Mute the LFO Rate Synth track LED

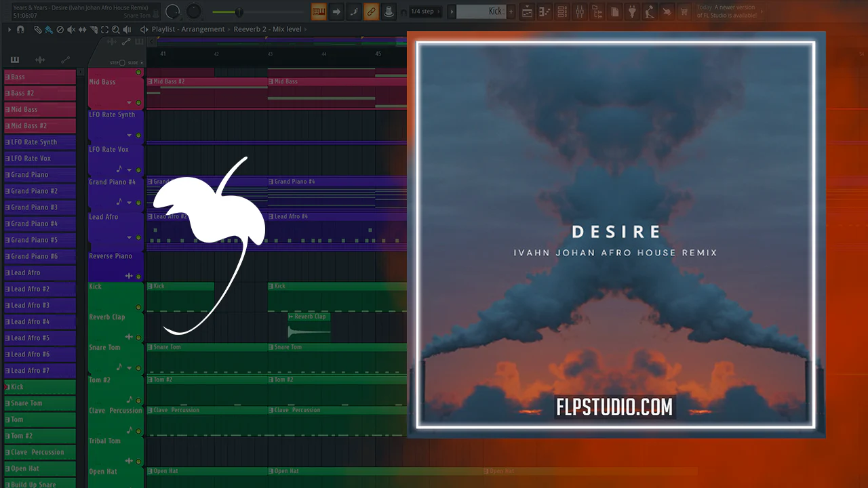click(138, 136)
